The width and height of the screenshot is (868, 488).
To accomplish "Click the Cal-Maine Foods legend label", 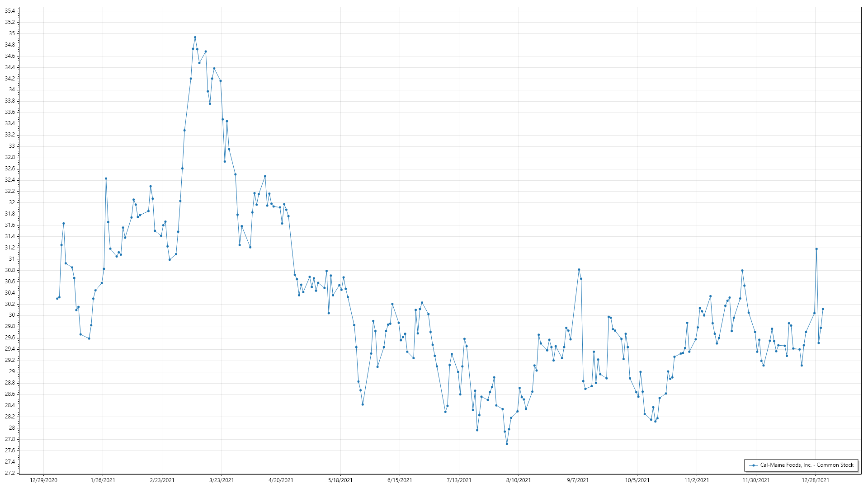I will (807, 465).
